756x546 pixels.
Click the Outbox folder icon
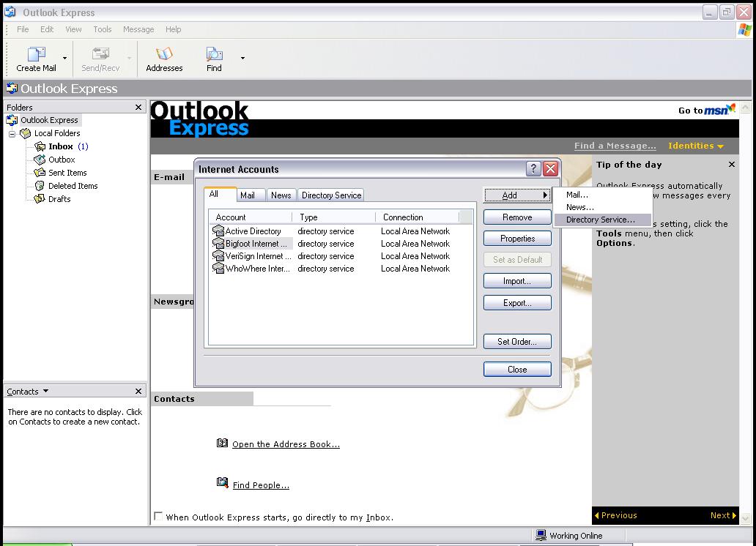click(x=40, y=160)
